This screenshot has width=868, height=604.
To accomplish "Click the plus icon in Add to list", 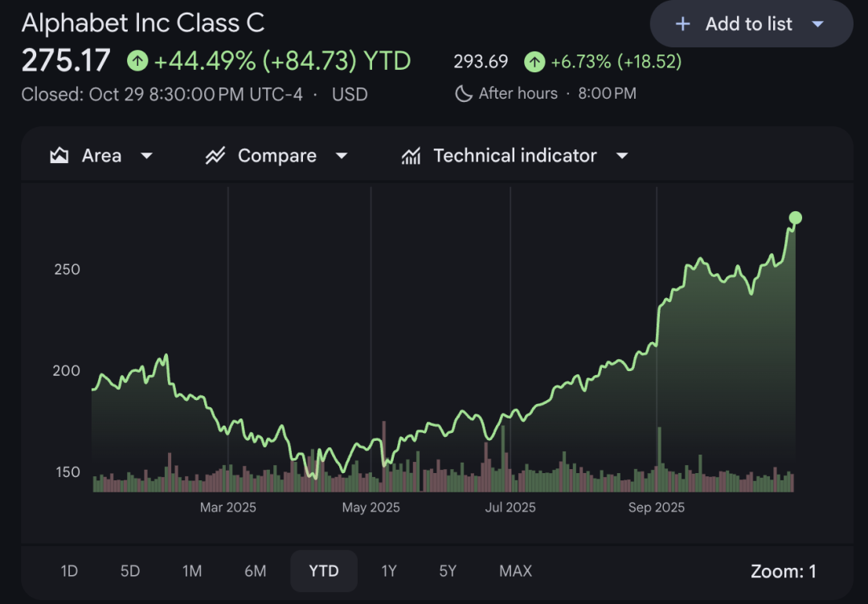I will 682,24.
